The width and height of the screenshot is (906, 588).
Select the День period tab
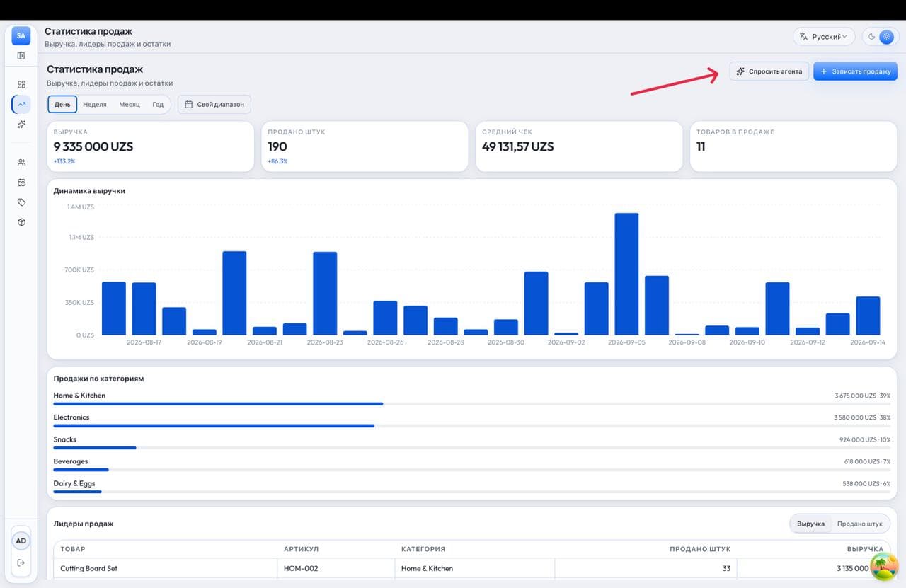pyautogui.click(x=62, y=104)
